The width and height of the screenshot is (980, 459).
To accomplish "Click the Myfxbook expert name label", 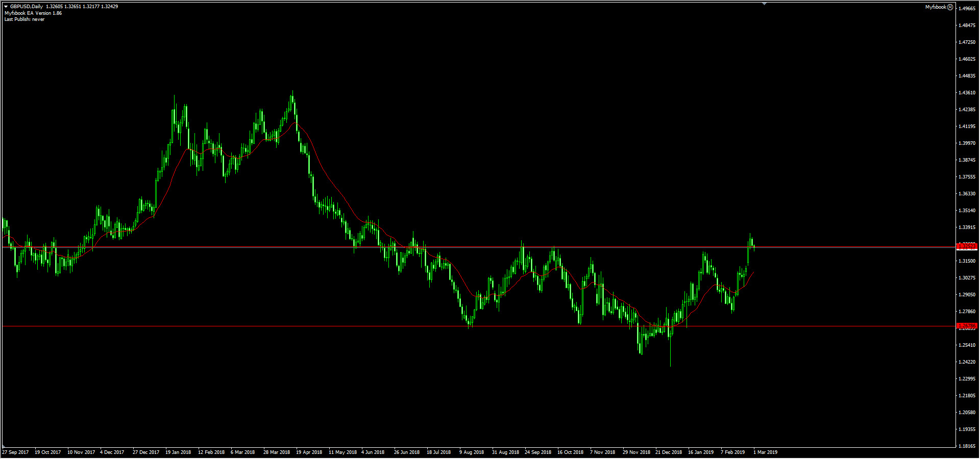I will point(936,7).
